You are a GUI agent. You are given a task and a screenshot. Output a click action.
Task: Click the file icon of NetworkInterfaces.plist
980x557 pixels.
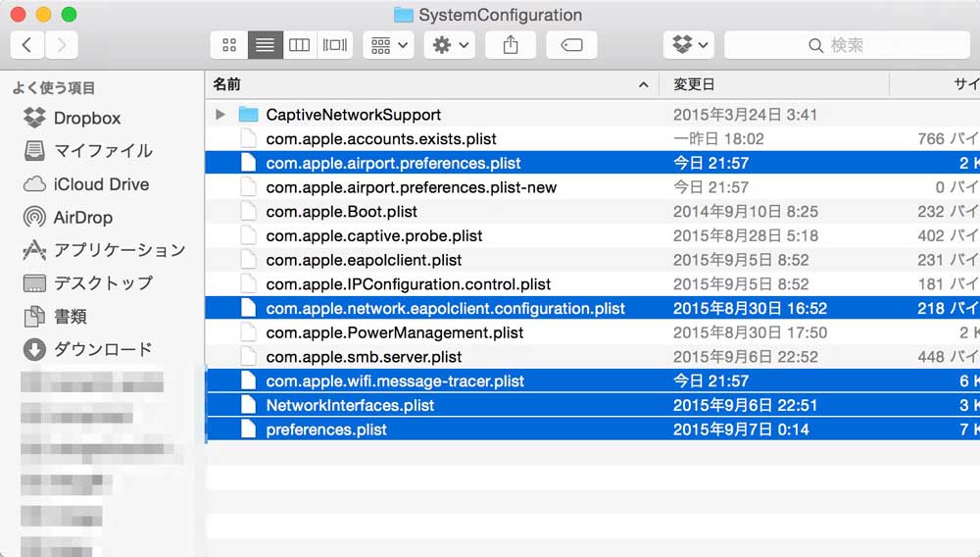(248, 405)
